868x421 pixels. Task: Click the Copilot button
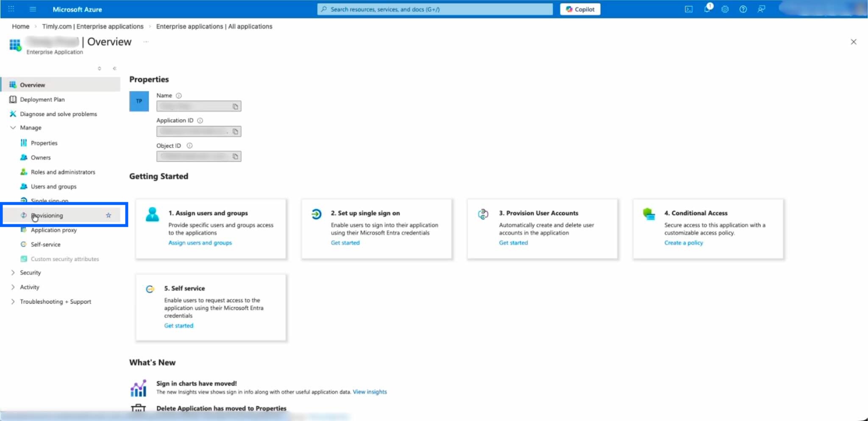tap(580, 9)
